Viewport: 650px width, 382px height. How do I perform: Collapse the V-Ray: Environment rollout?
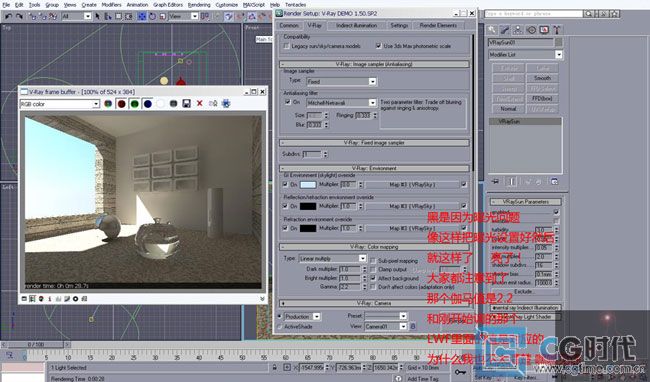point(374,168)
